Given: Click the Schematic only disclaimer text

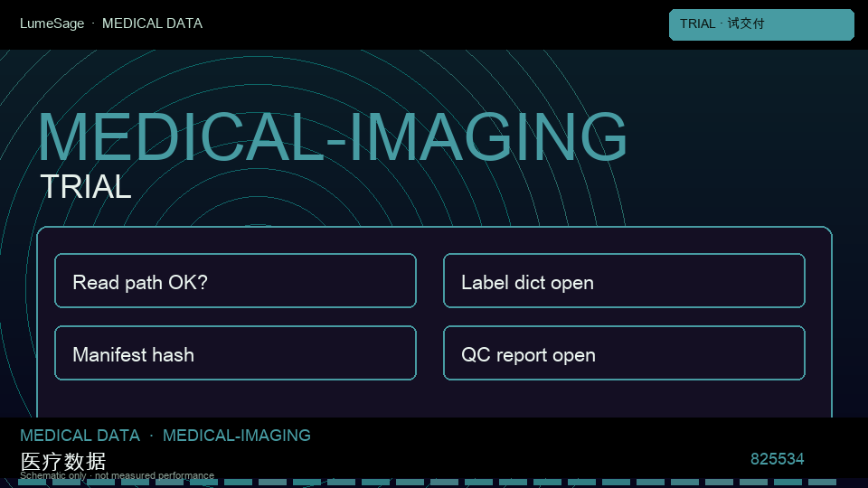Looking at the screenshot, I should coord(117,475).
